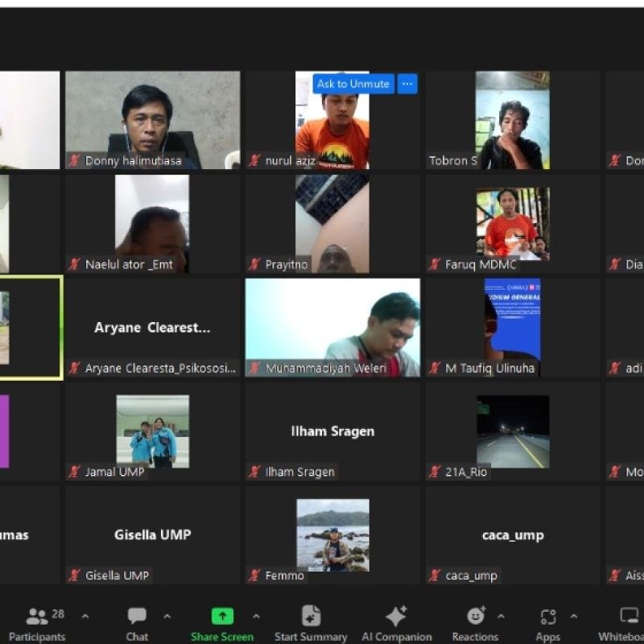Click the green Share Screen icon
Screen dimensions: 644x644
coord(222,617)
